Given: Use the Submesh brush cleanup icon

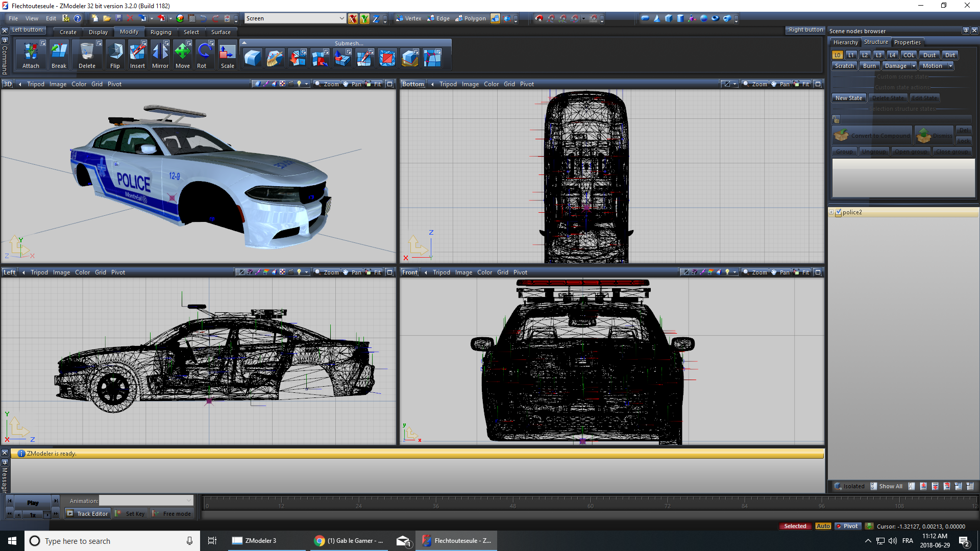Looking at the screenshot, I should point(275,58).
